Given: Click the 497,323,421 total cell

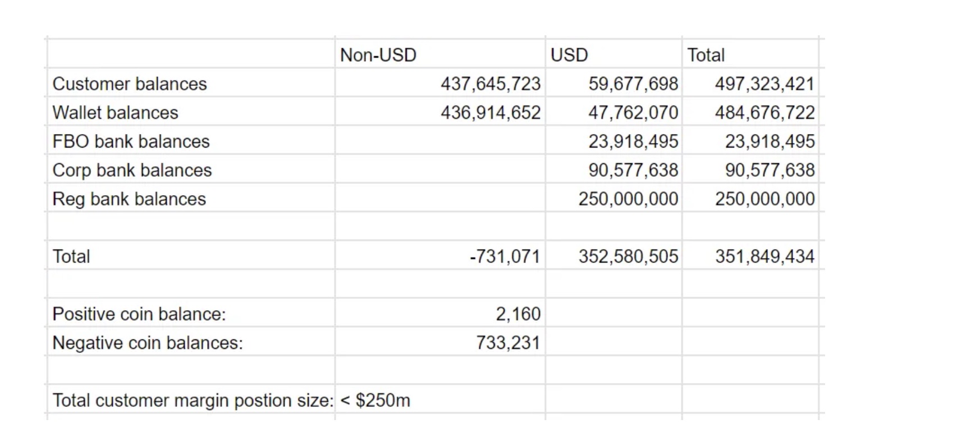Looking at the screenshot, I should tap(764, 84).
